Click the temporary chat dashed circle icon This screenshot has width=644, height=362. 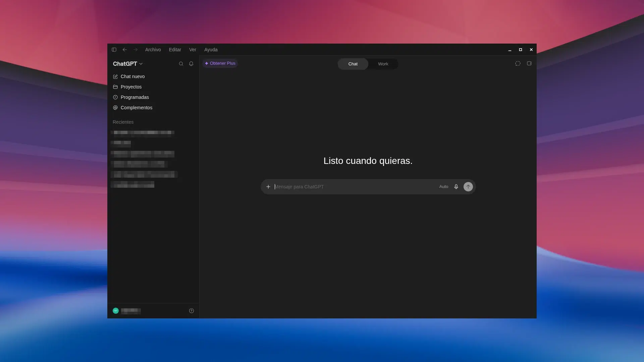coord(518,63)
